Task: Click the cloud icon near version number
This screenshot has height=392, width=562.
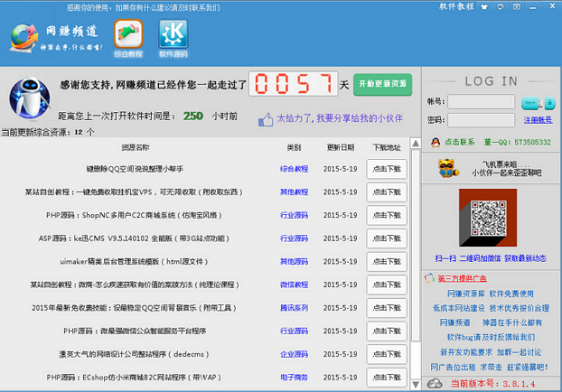Action: (435, 384)
